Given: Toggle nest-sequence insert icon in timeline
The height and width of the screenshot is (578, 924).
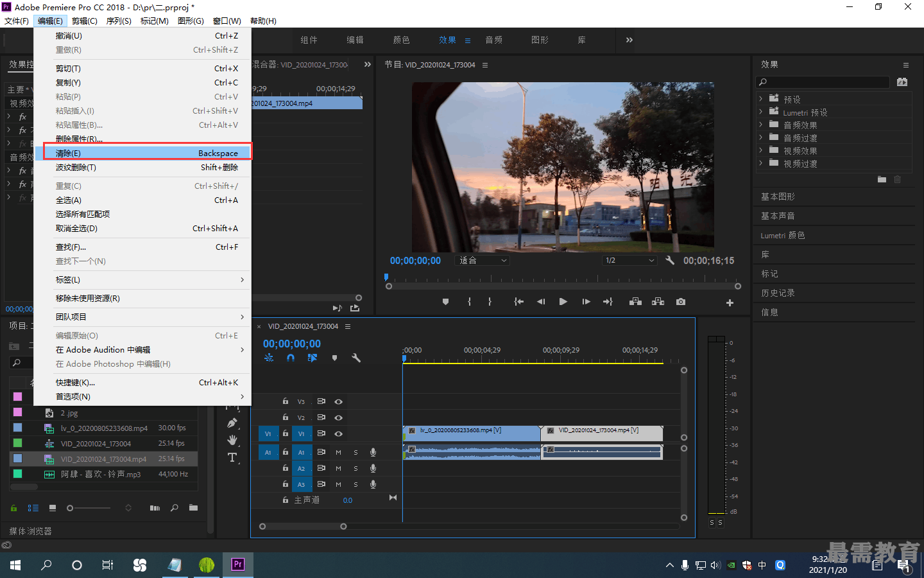Looking at the screenshot, I should tap(269, 358).
